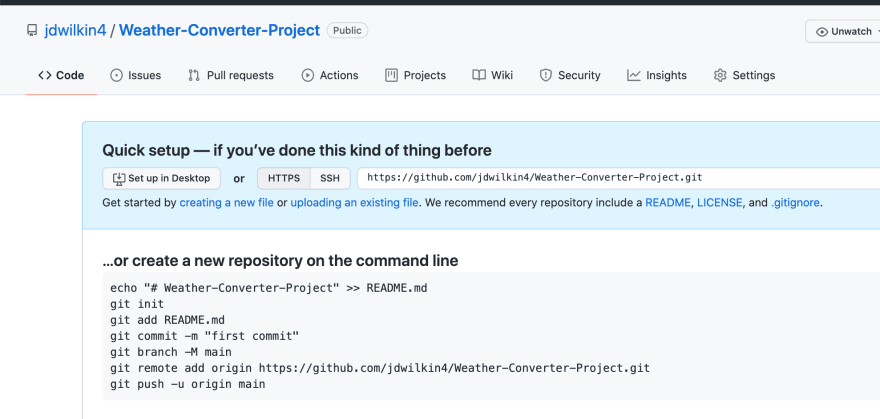
Task: Open the jdwilkin4 user profile link
Action: tap(75, 30)
